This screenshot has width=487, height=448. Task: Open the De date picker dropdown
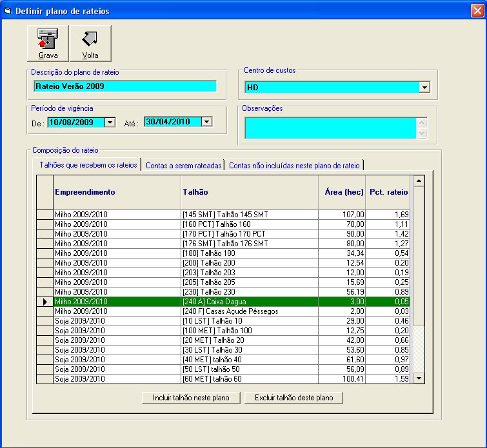pos(110,122)
